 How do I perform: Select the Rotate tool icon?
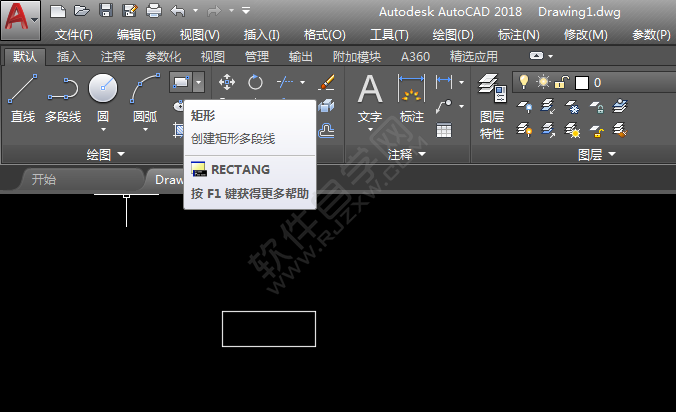[255, 82]
